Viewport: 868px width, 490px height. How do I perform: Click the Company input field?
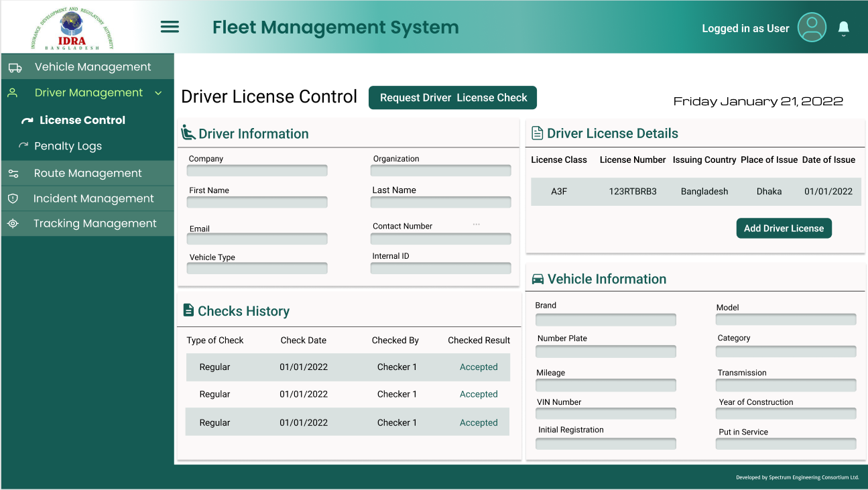tap(257, 170)
